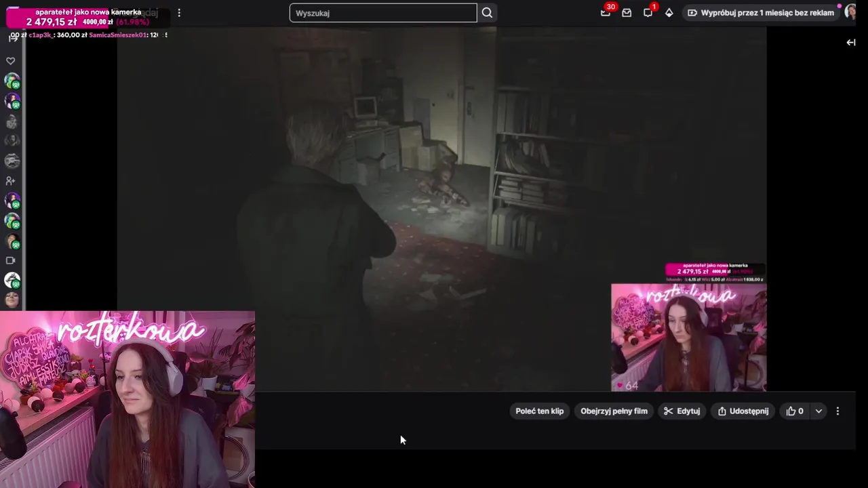
Task: Click the Udostępnij share button
Action: tap(743, 411)
